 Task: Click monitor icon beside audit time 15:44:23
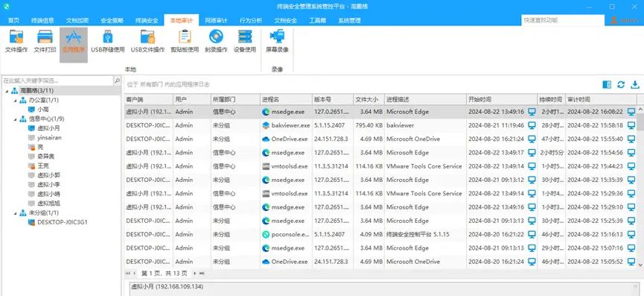(631, 166)
